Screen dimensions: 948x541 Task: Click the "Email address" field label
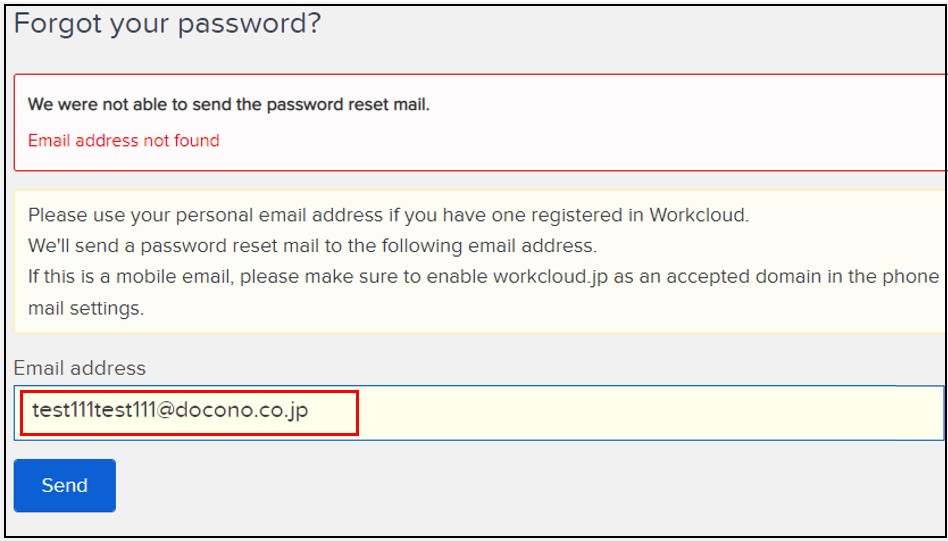(80, 368)
